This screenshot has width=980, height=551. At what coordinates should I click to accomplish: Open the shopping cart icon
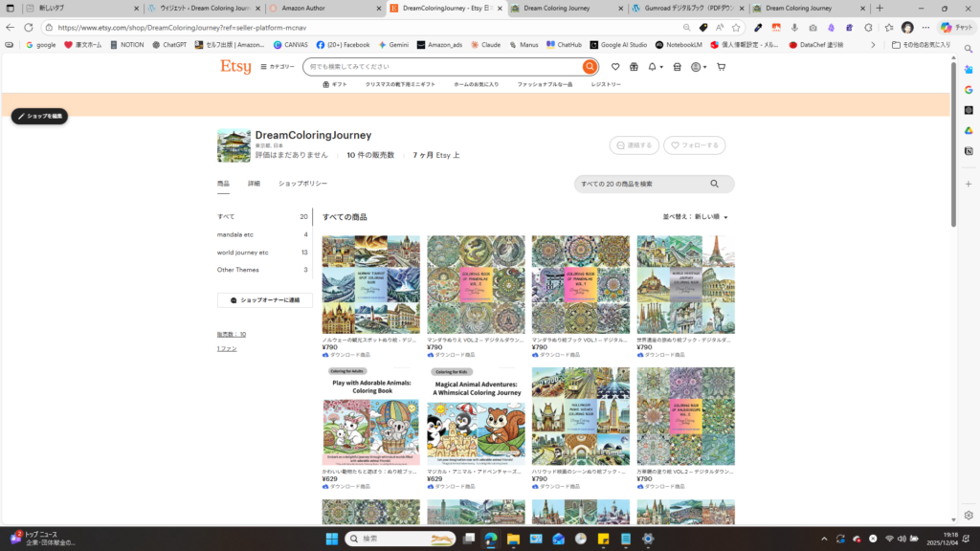(721, 67)
